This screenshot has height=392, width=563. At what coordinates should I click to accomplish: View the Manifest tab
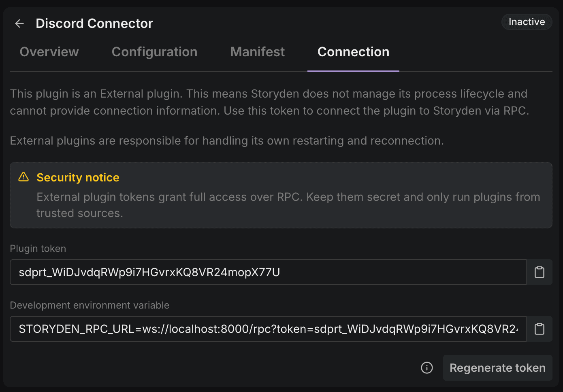click(x=257, y=52)
